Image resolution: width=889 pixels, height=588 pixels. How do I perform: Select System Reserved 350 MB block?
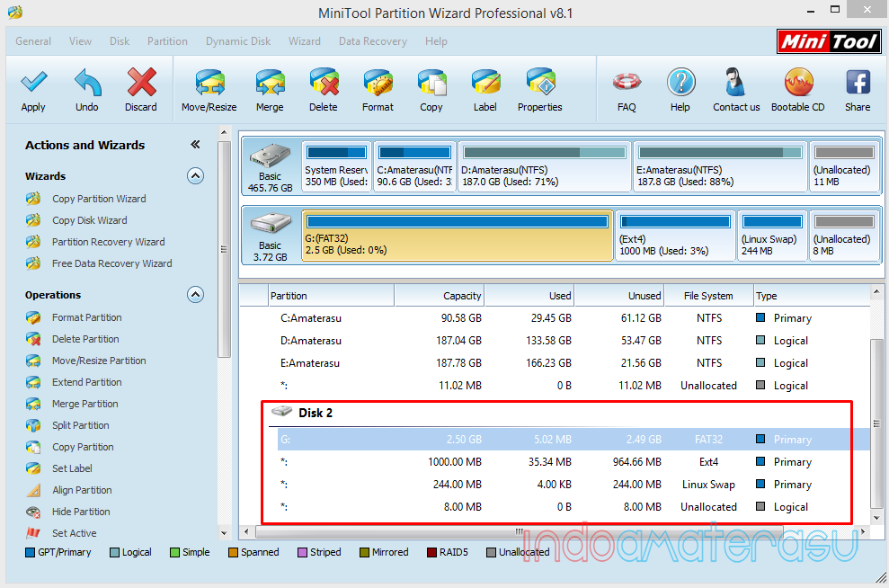337,166
